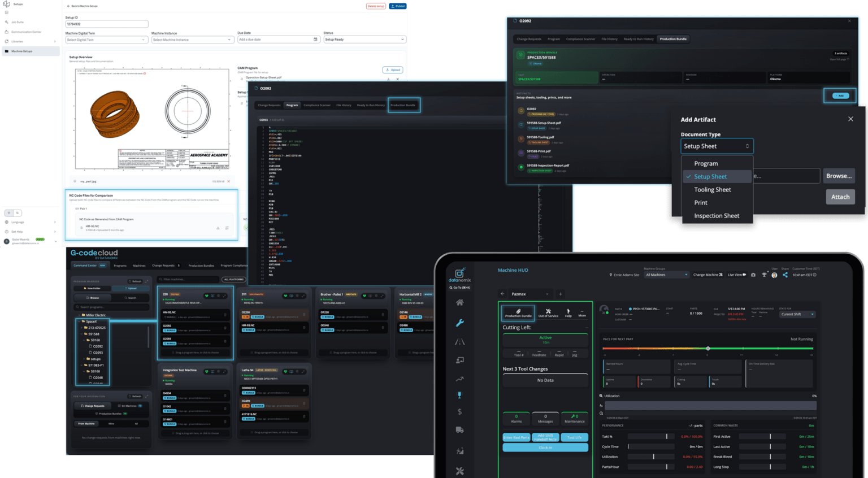
Task: Click split-view icon on machine 311 card
Action: [x=292, y=296]
